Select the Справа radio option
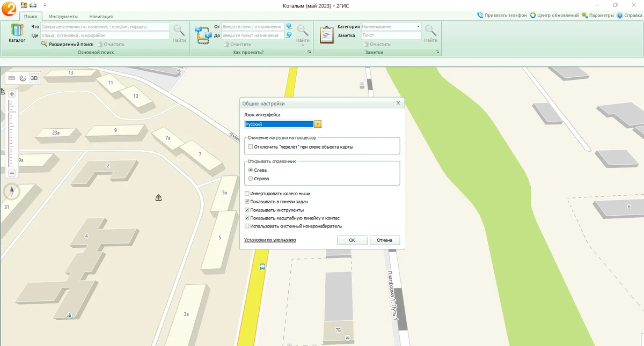Viewport: 644px width, 346px height. tap(251, 179)
